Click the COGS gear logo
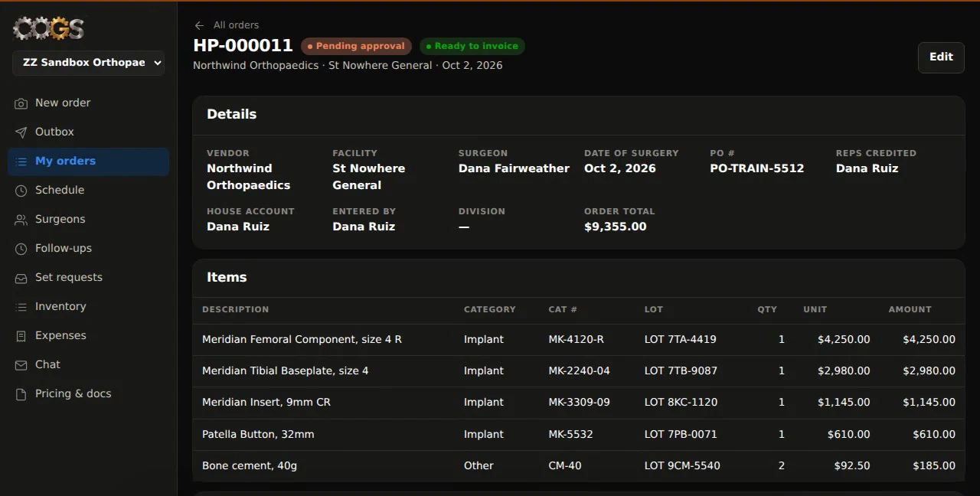980x496 pixels. click(x=48, y=28)
